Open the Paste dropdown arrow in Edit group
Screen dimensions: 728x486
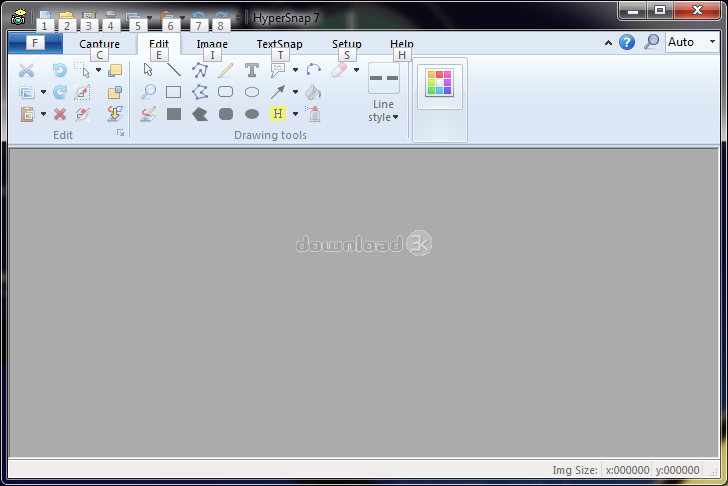(43, 114)
